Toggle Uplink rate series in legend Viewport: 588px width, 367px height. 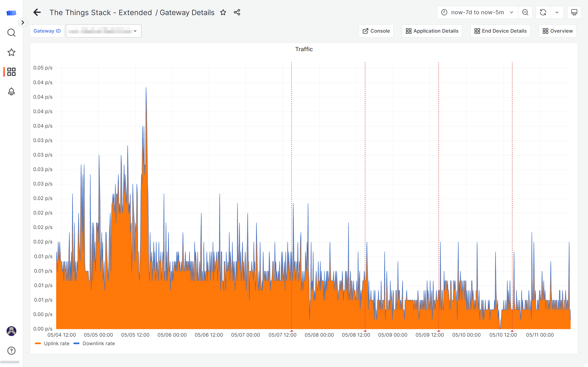coord(56,344)
